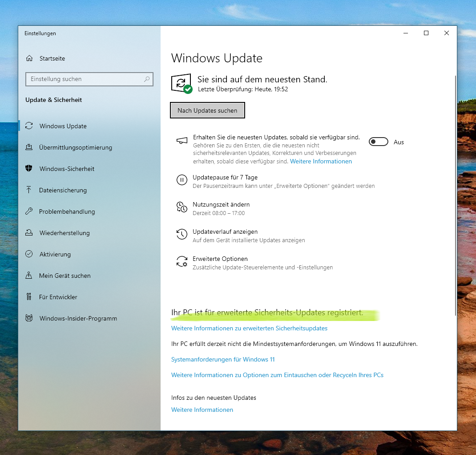Open Mein Gerät suchen page
Image resolution: width=476 pixels, height=455 pixels.
coord(89,276)
